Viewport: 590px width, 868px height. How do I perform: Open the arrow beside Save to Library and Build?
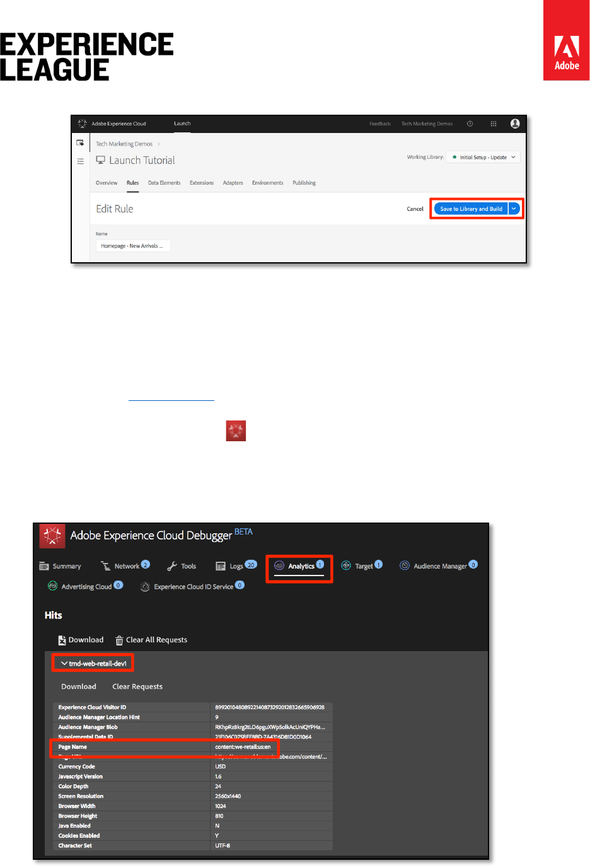514,209
